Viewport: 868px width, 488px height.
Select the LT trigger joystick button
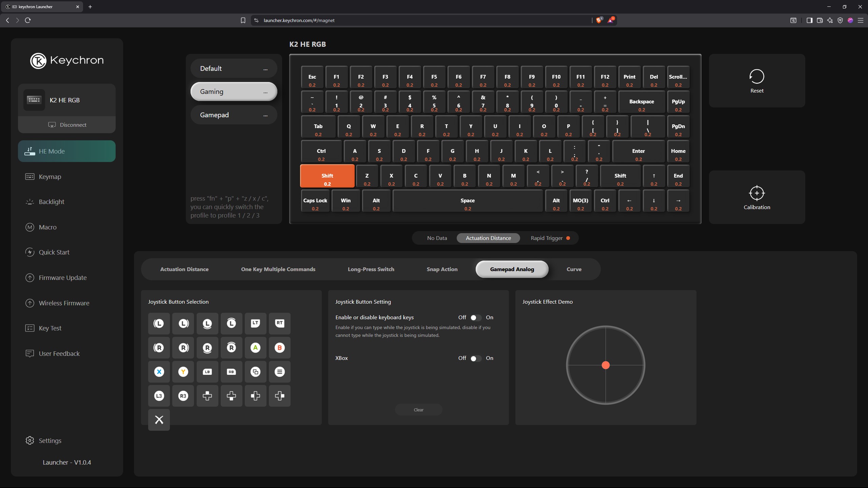(x=255, y=323)
